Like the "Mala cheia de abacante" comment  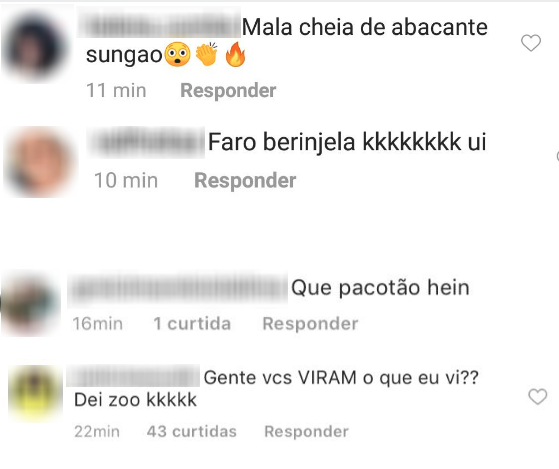pyautogui.click(x=531, y=43)
